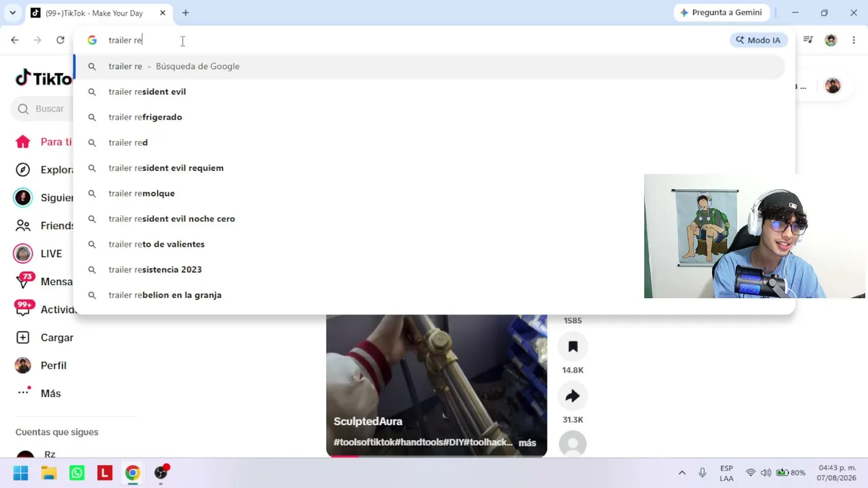Open the Explorar compass icon
Viewport: 868px width, 488px height.
[23, 169]
